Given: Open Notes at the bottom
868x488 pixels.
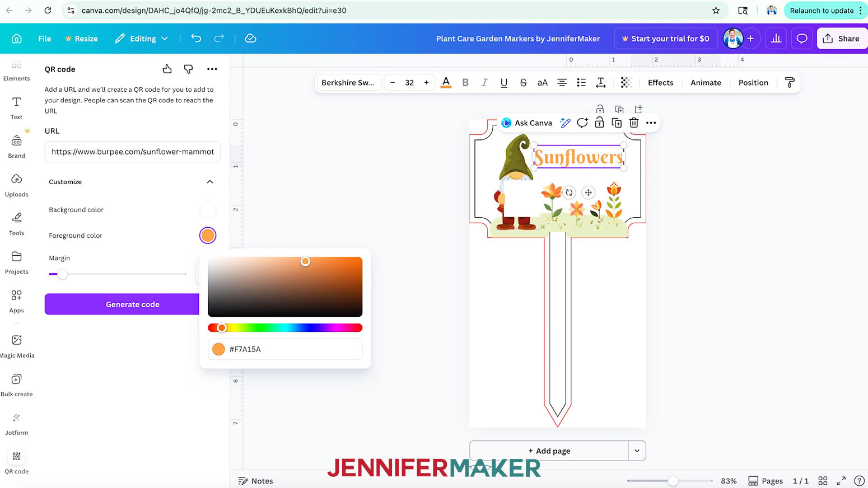Looking at the screenshot, I should 255,481.
